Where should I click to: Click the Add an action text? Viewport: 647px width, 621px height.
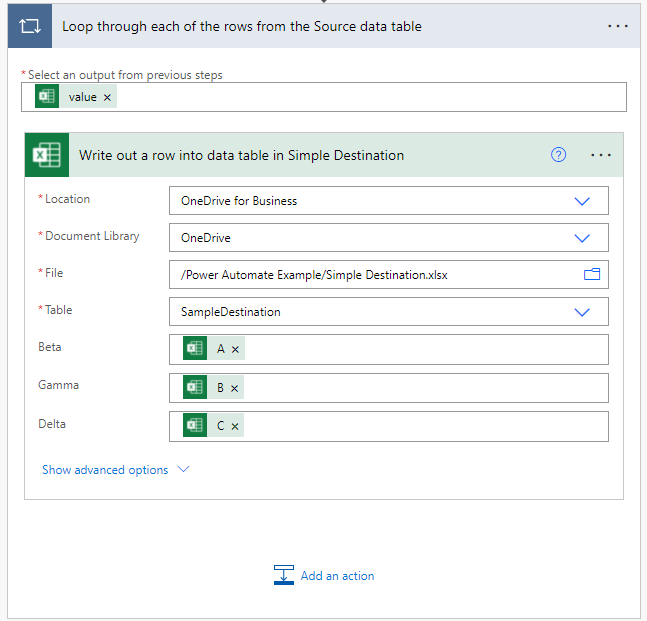(x=337, y=576)
